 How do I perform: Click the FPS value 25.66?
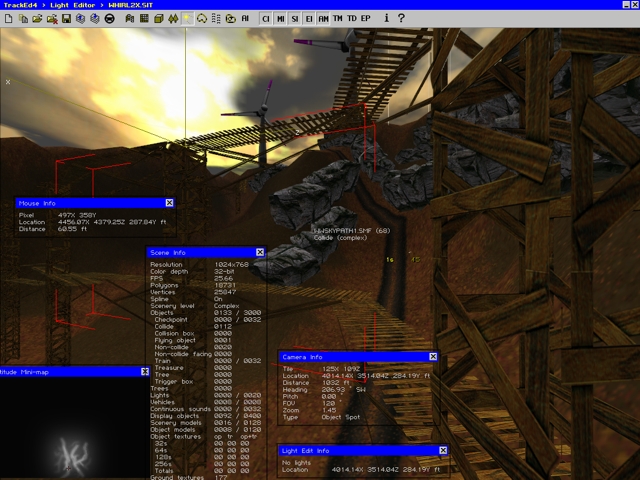(x=224, y=278)
